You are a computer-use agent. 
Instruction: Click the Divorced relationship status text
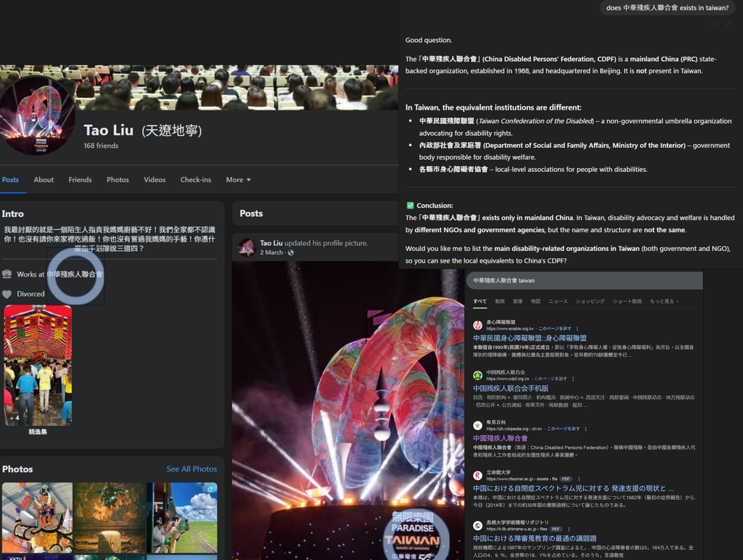(30, 295)
